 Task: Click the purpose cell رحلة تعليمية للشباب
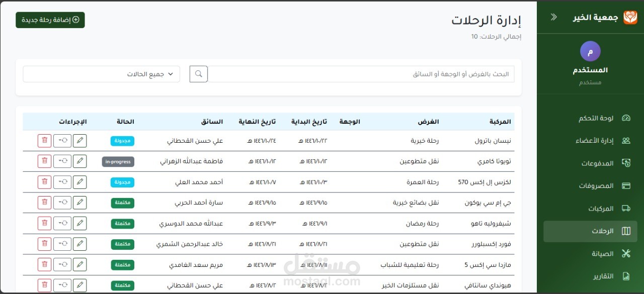(410, 264)
